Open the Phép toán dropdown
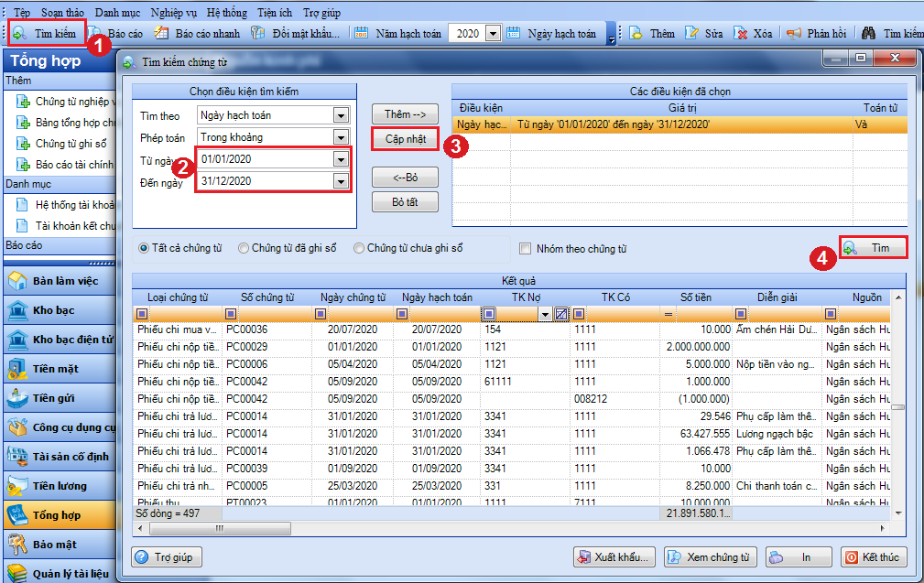This screenshot has width=924, height=583. point(341,137)
